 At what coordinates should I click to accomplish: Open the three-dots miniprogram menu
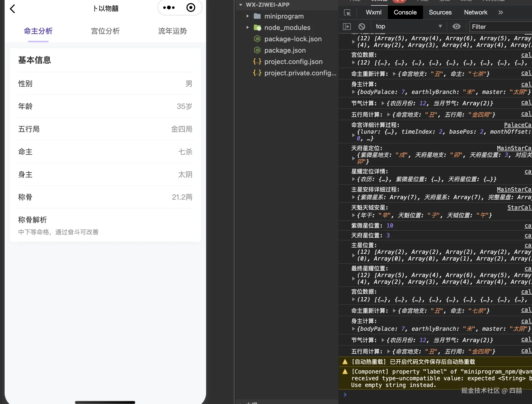point(169,8)
